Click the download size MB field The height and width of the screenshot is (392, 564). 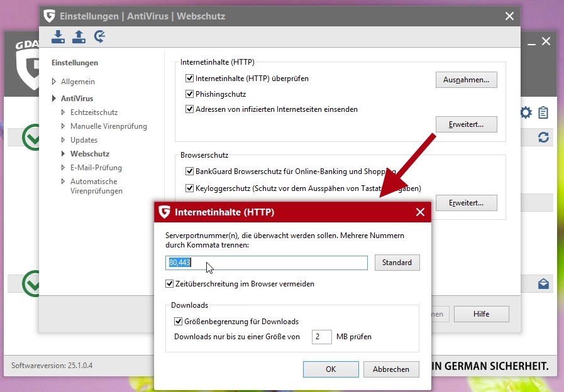(321, 337)
